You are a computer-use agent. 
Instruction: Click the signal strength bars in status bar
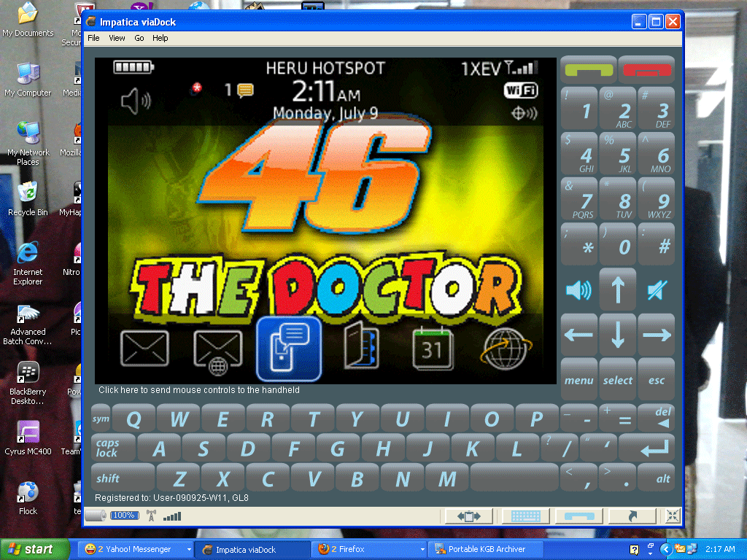click(x=172, y=516)
